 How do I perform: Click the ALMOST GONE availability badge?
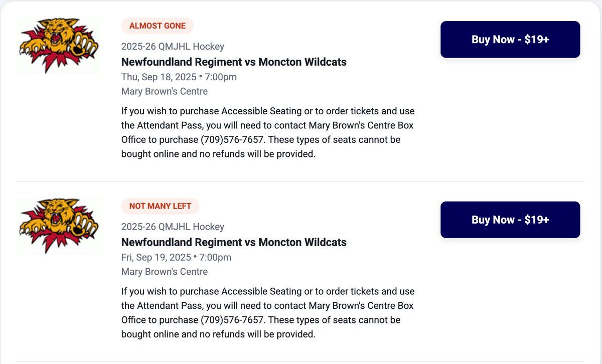(157, 26)
